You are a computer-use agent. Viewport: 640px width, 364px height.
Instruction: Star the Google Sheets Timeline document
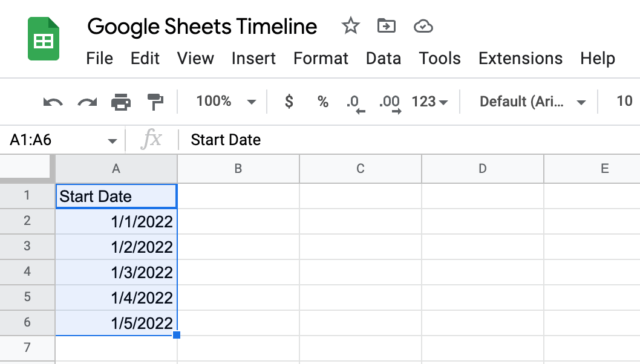351,26
